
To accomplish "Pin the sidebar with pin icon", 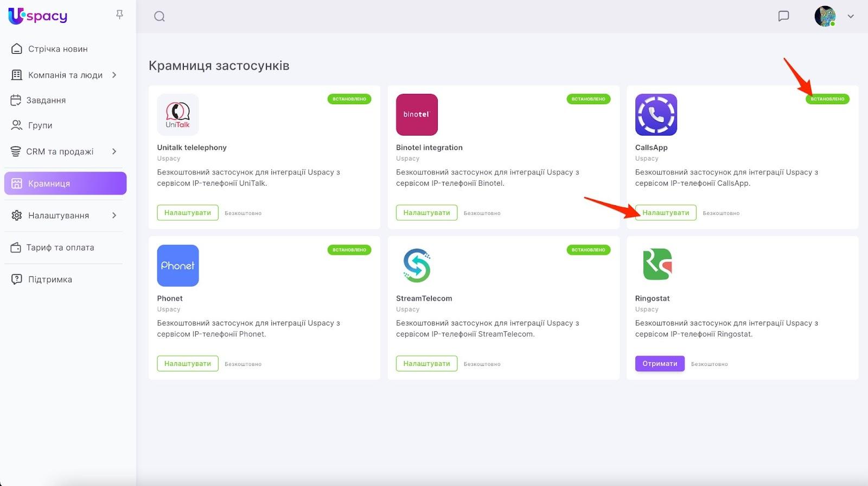I will [120, 15].
